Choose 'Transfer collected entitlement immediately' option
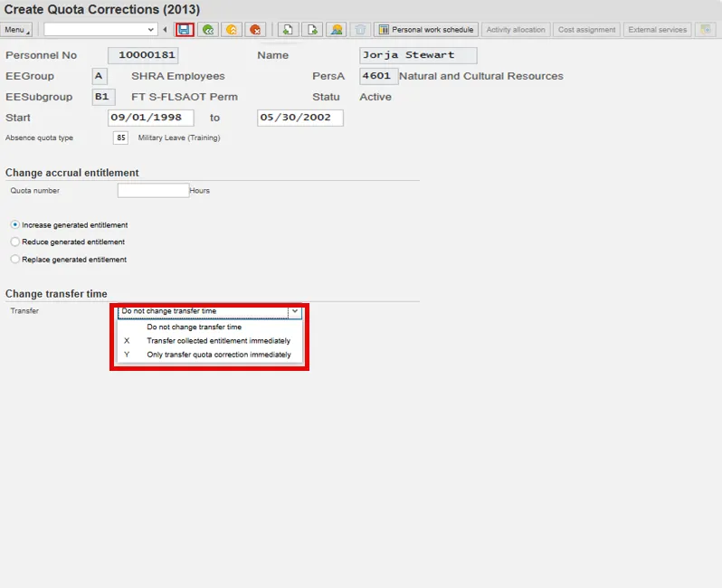 coord(210,341)
